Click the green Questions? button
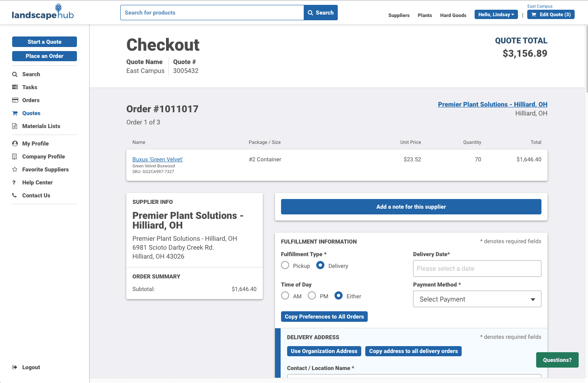The image size is (588, 383). point(557,360)
